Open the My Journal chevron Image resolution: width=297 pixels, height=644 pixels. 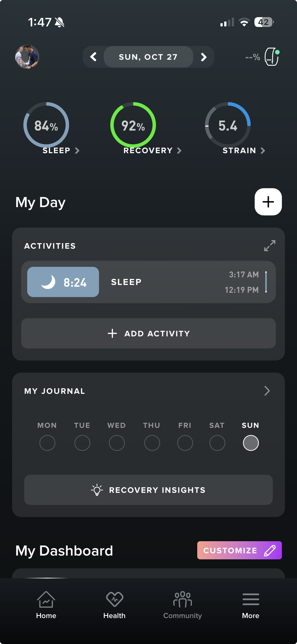pyautogui.click(x=267, y=391)
